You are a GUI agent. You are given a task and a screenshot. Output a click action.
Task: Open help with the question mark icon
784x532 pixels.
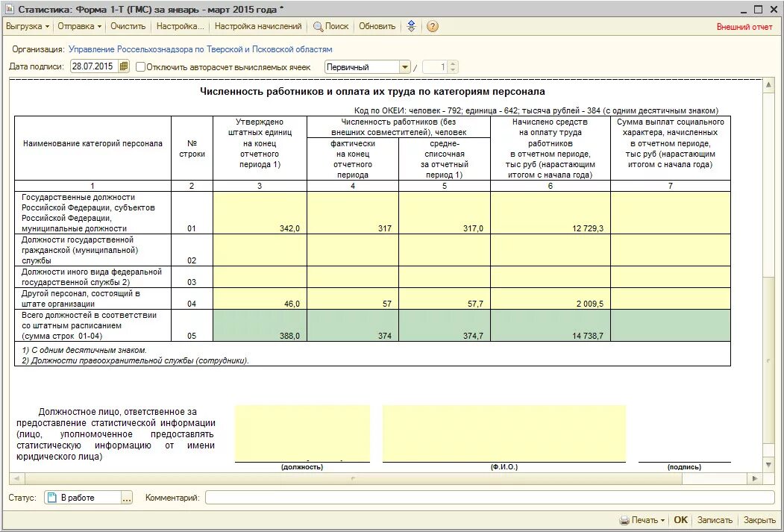(x=433, y=27)
